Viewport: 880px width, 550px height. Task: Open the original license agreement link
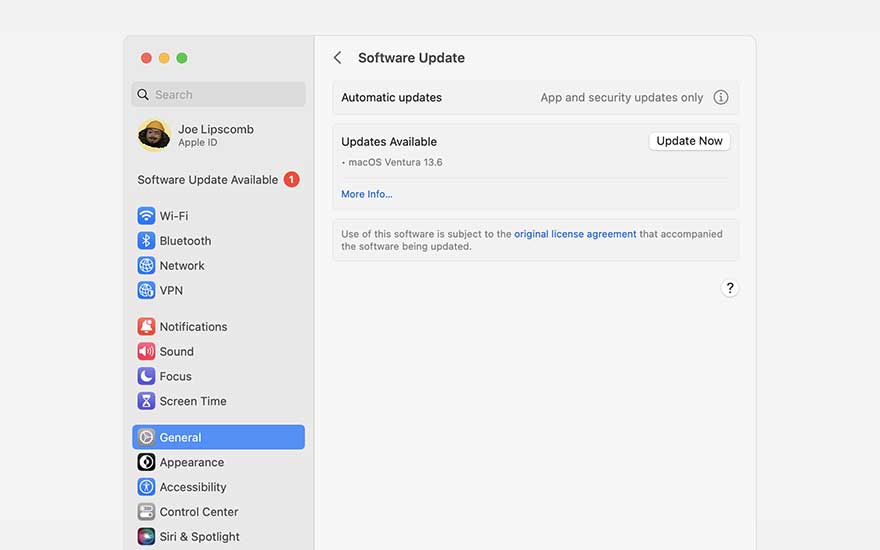coord(575,234)
